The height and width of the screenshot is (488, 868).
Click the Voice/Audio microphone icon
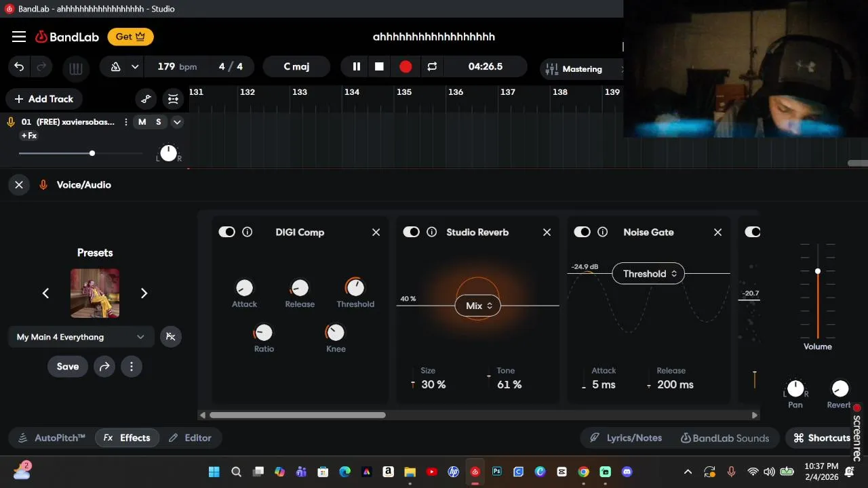(x=43, y=184)
